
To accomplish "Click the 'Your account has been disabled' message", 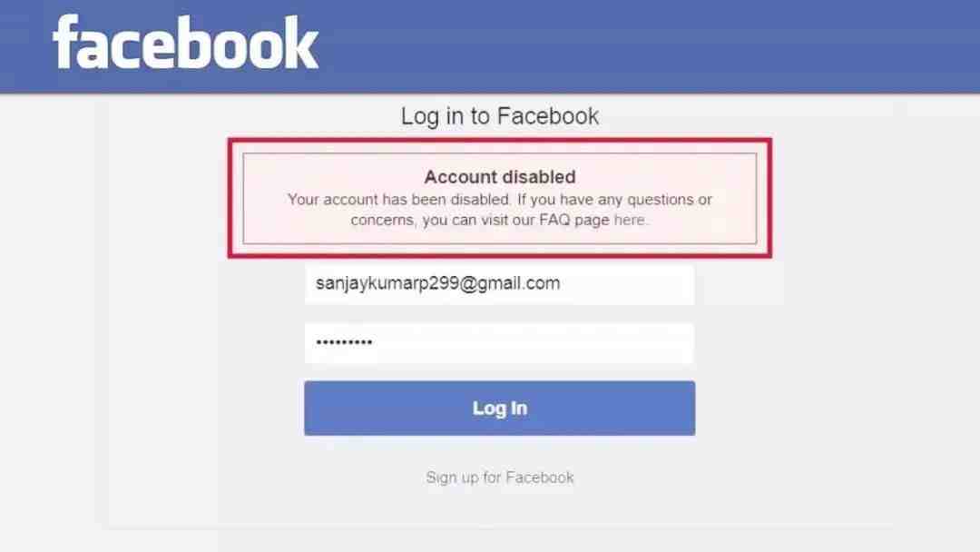I will click(398, 200).
